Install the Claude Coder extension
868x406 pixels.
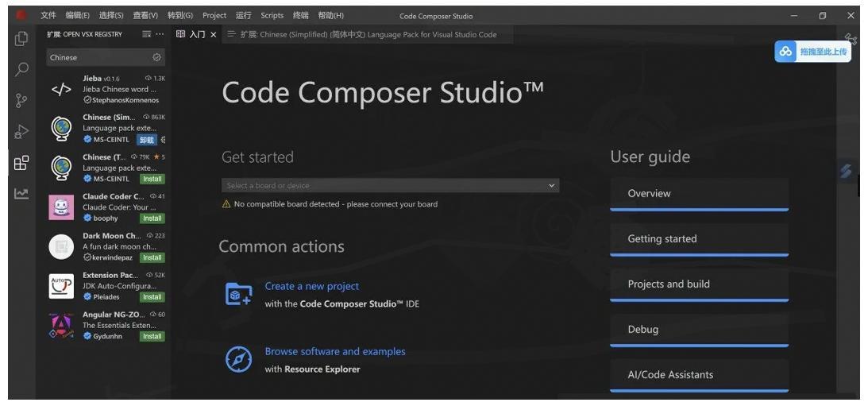coord(152,218)
